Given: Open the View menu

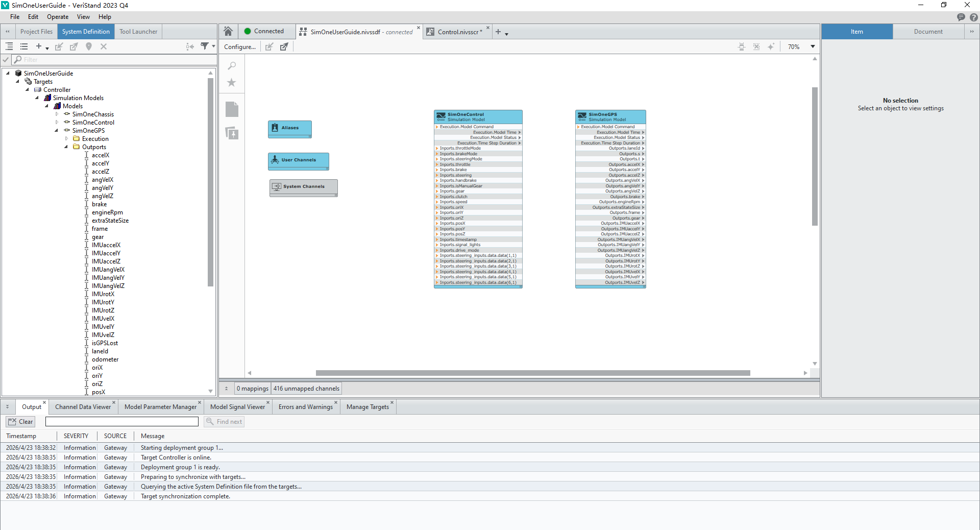Looking at the screenshot, I should coord(83,17).
